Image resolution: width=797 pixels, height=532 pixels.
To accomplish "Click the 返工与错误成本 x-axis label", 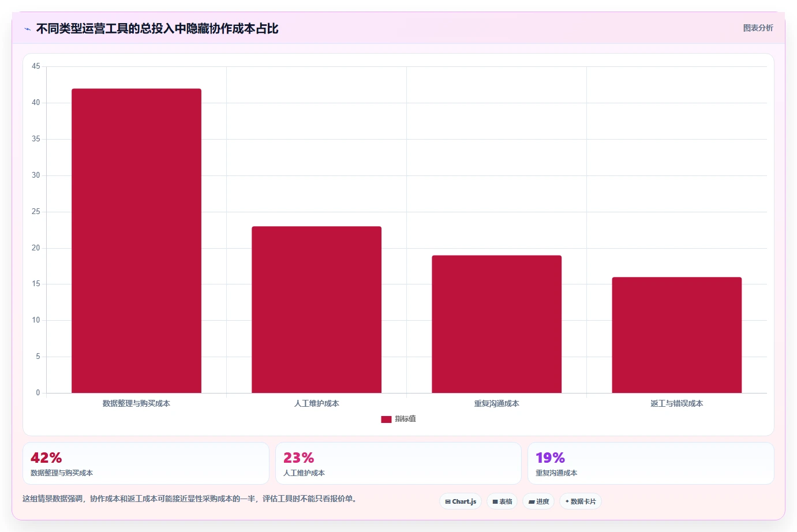I will [676, 403].
